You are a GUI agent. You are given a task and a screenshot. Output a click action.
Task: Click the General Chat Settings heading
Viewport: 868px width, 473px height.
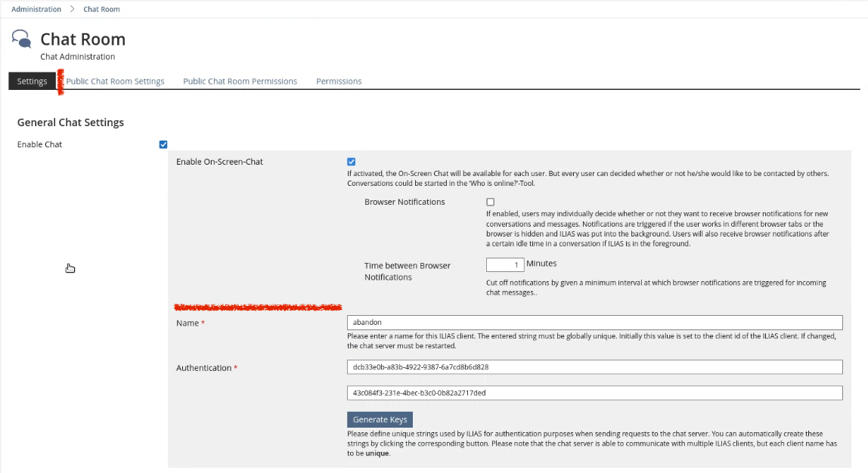point(70,122)
